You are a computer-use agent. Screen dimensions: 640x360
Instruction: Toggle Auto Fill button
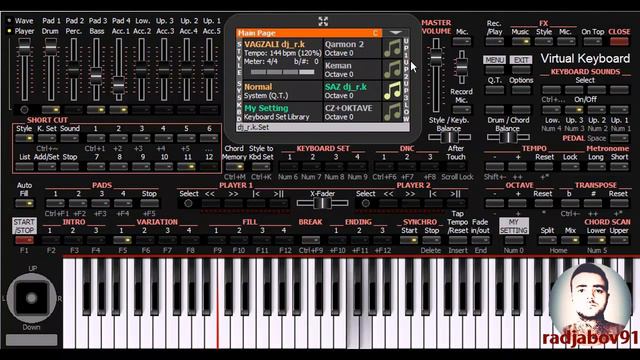click(24, 203)
